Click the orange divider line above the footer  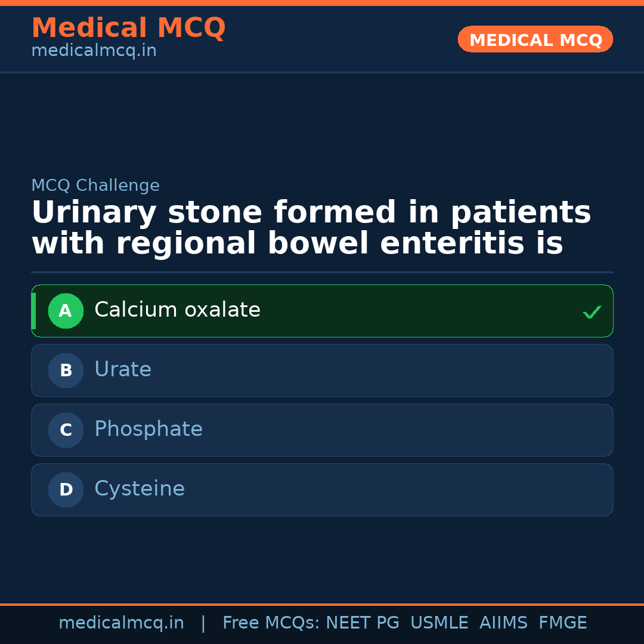[322, 603]
